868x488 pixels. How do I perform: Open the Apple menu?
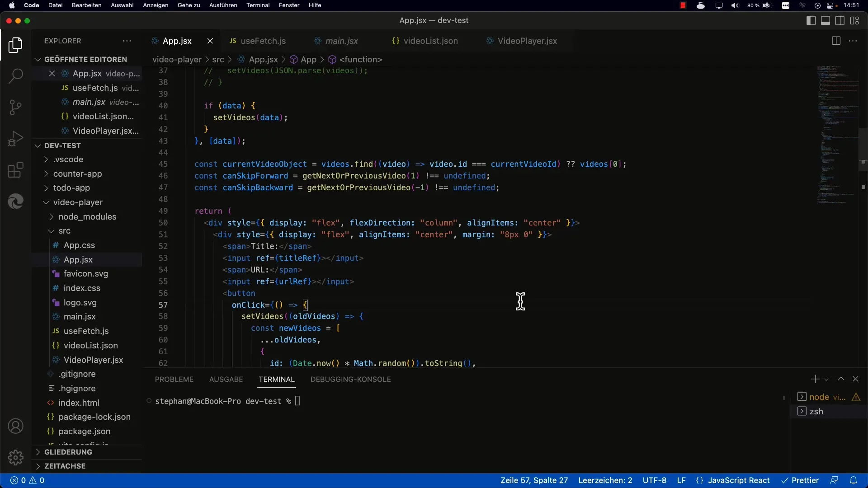coord(12,5)
